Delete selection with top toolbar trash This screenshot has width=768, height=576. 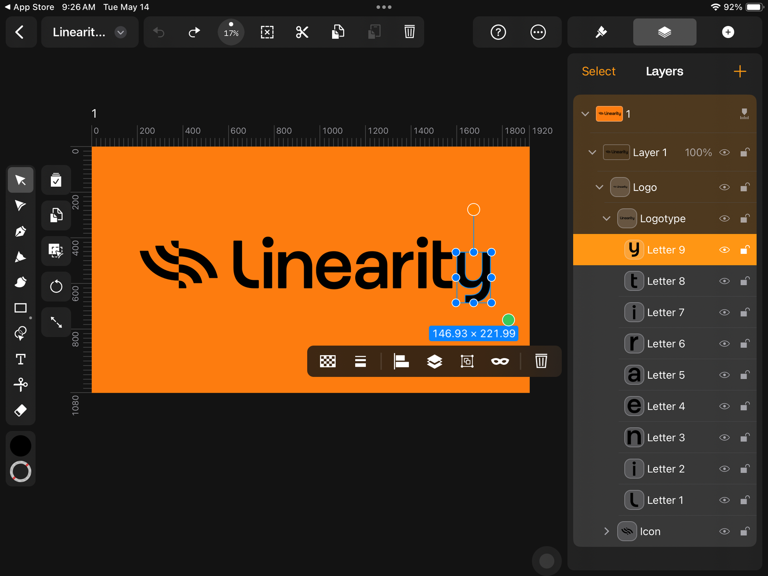[x=409, y=32]
